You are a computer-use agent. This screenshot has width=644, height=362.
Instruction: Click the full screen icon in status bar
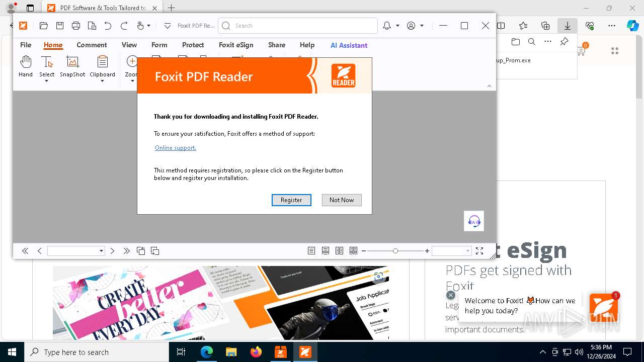pos(479,251)
